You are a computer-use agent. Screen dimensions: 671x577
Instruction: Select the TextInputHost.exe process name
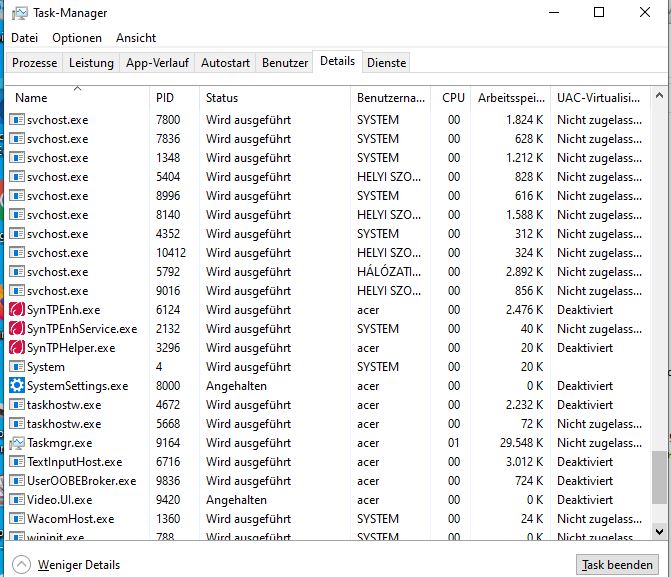point(74,462)
